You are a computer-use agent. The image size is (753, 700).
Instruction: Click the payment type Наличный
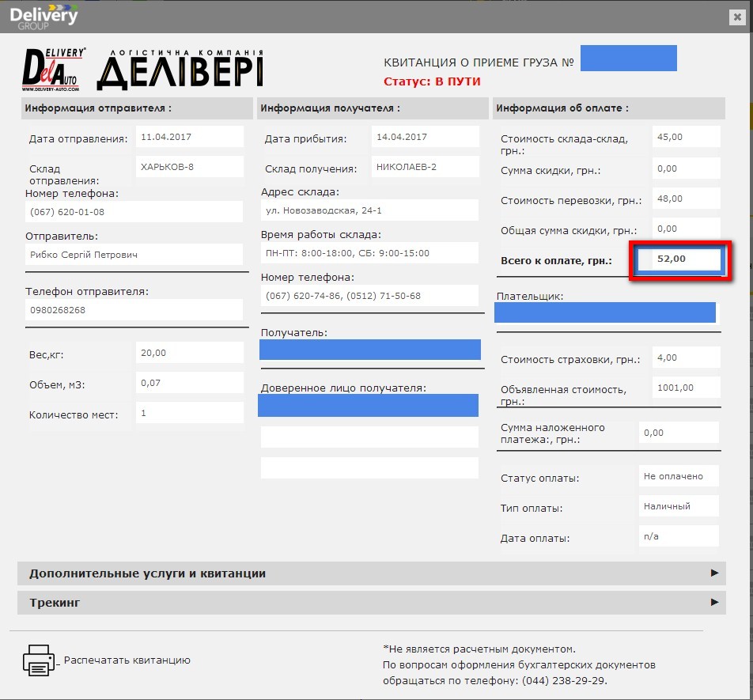[679, 506]
